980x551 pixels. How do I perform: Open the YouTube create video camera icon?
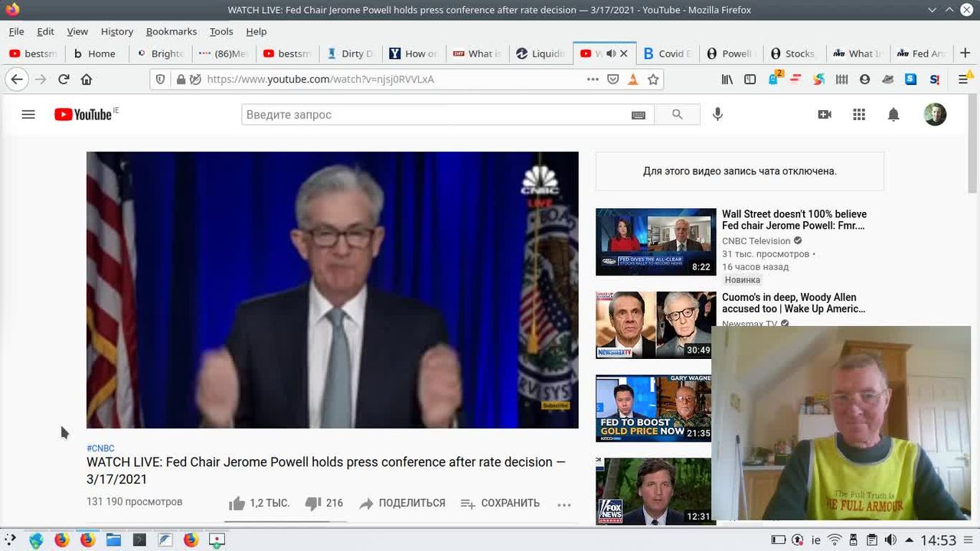tap(825, 115)
